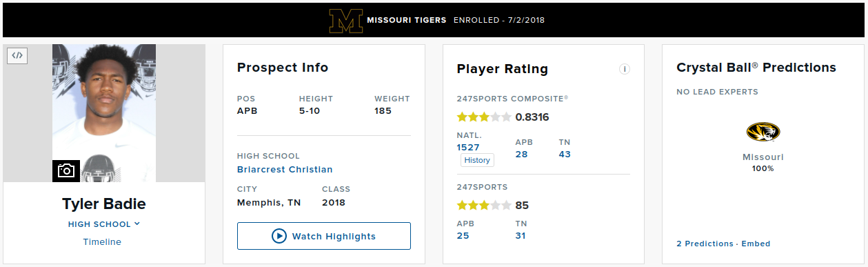The height and width of the screenshot is (267, 868).
Task: Open national rank 1527 link
Action: tap(468, 147)
